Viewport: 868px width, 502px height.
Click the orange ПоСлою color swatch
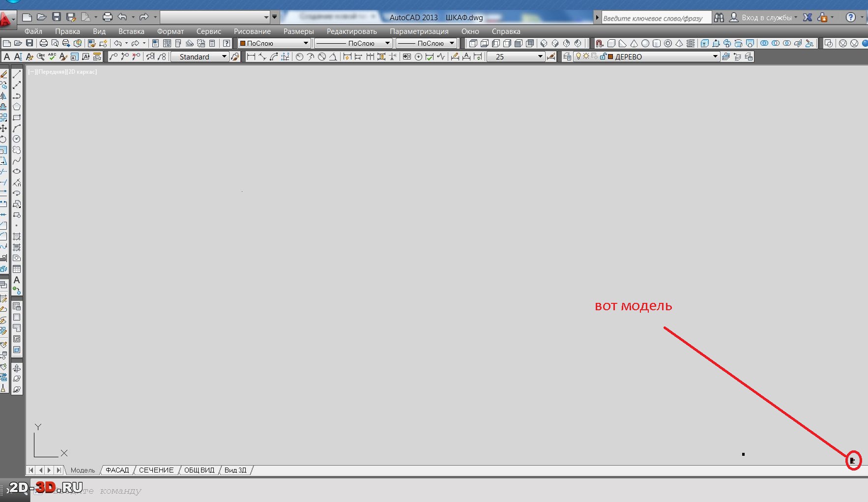tap(242, 43)
